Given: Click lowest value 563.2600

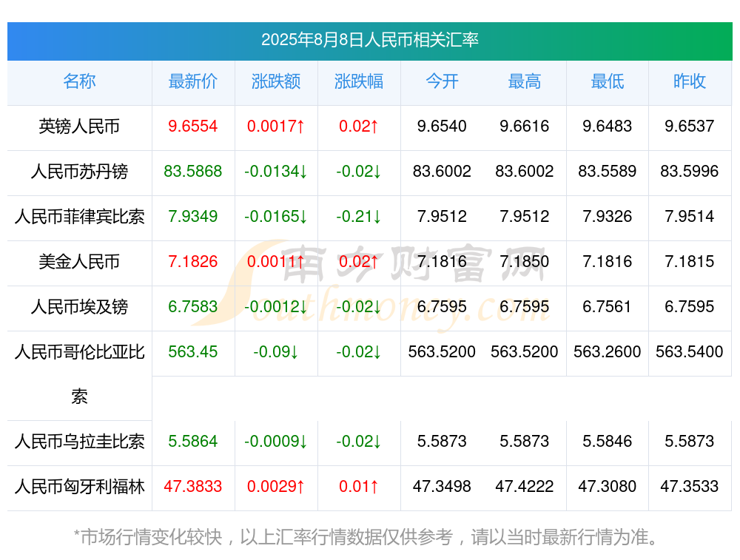Looking at the screenshot, I should [x=608, y=351].
